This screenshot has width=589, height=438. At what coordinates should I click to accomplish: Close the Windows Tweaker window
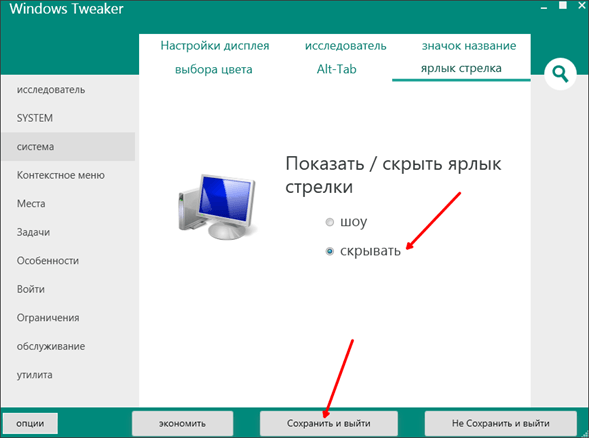(581, 5)
